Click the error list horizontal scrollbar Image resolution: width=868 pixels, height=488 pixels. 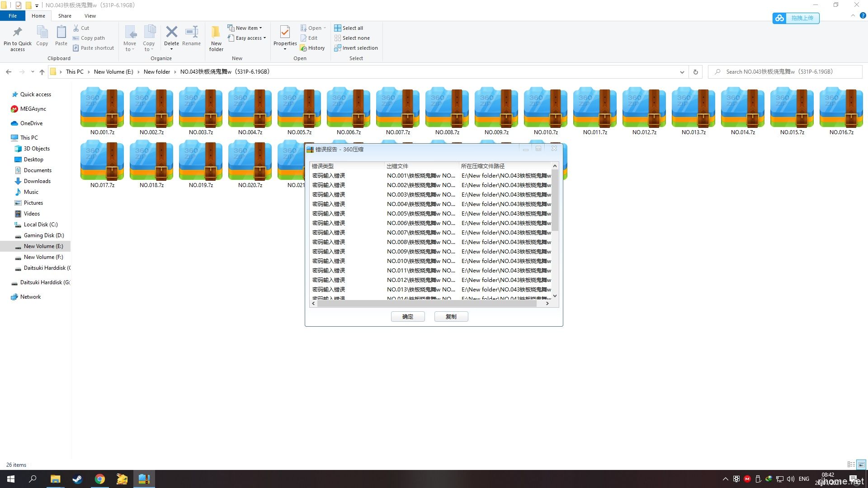point(427,304)
